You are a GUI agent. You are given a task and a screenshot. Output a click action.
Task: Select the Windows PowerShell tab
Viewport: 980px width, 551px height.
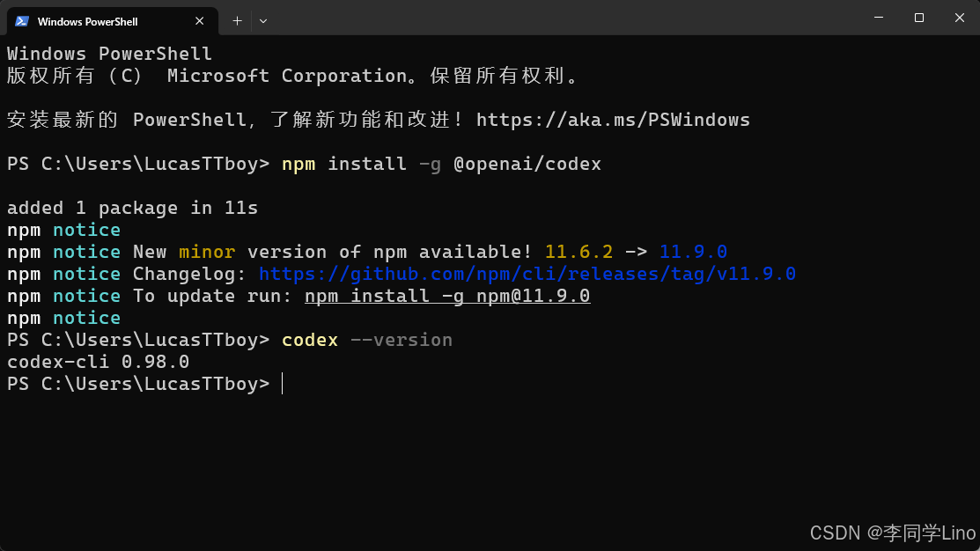113,21
